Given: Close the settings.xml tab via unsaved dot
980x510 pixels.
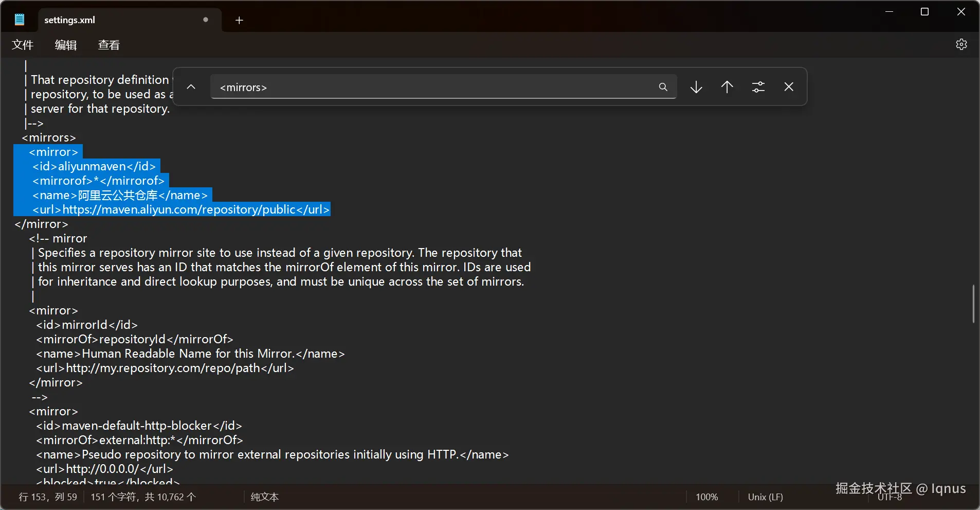Looking at the screenshot, I should tap(206, 20).
